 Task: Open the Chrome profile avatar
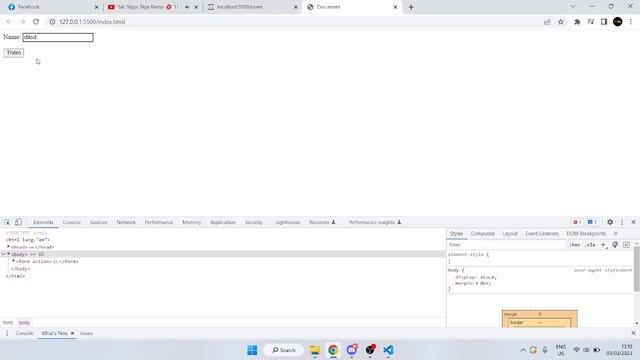tap(618, 22)
